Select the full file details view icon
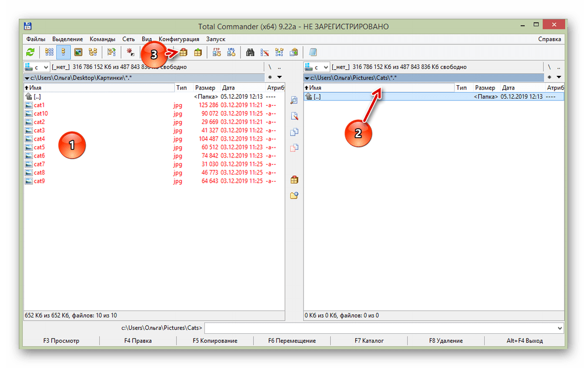Viewport: 588px width, 368px height. point(64,52)
